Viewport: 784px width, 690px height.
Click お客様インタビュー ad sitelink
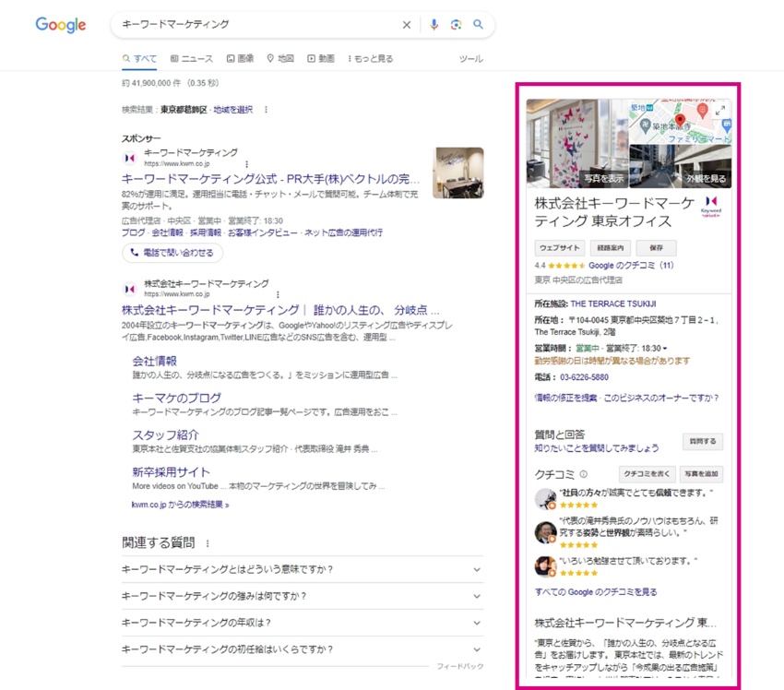tap(263, 233)
